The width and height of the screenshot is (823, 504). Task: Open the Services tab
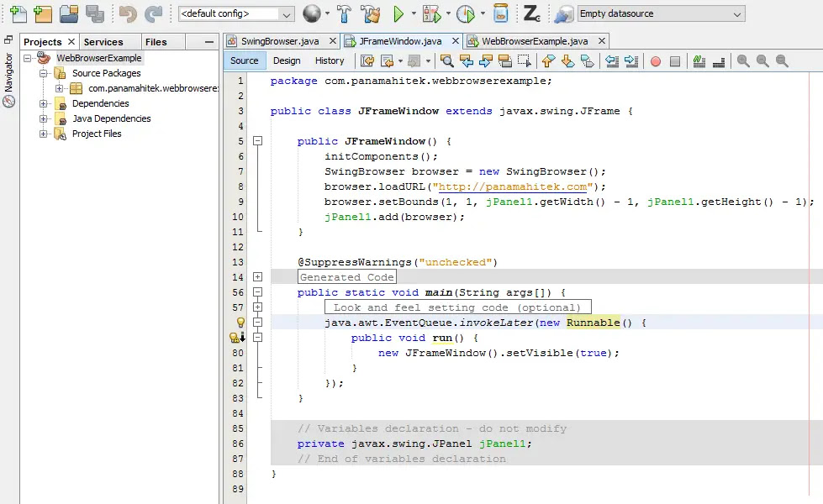pyautogui.click(x=103, y=42)
